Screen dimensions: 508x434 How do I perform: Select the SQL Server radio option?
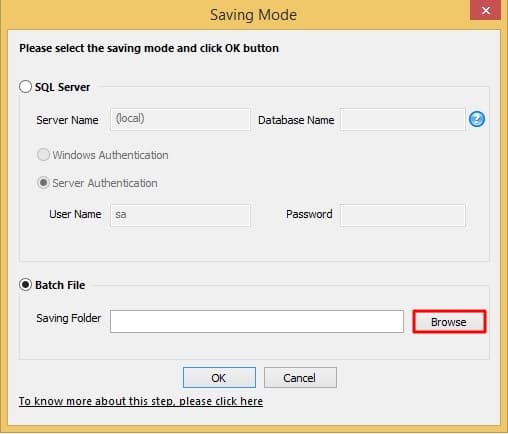[25, 87]
